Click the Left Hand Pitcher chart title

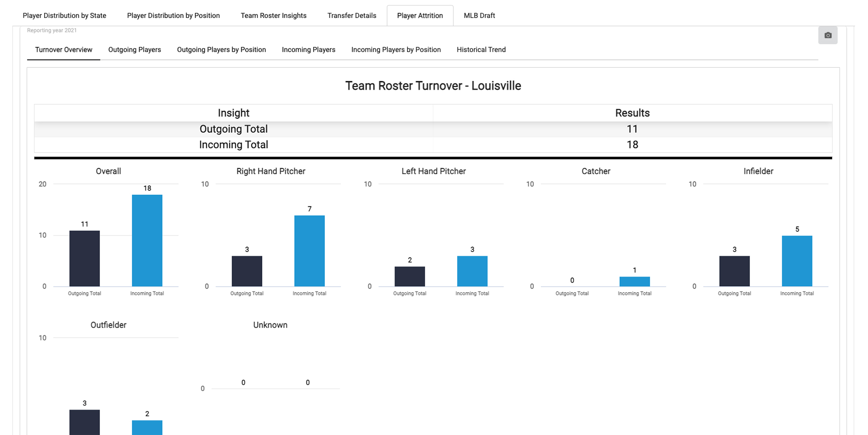(x=434, y=171)
